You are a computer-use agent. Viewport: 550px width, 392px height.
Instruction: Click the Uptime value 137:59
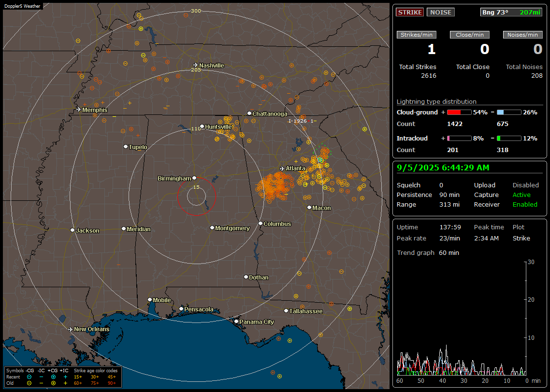click(450, 227)
